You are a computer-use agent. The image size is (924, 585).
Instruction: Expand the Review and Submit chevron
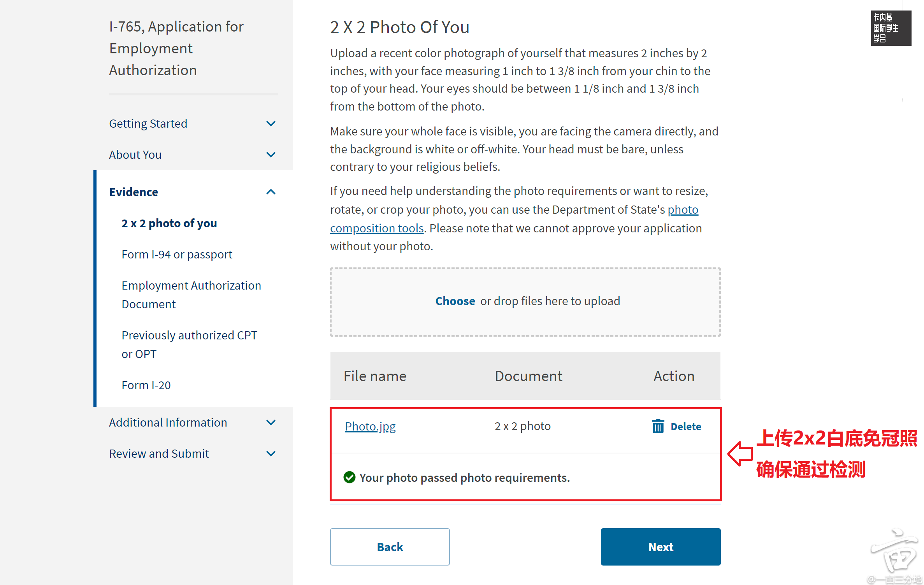coord(271,453)
